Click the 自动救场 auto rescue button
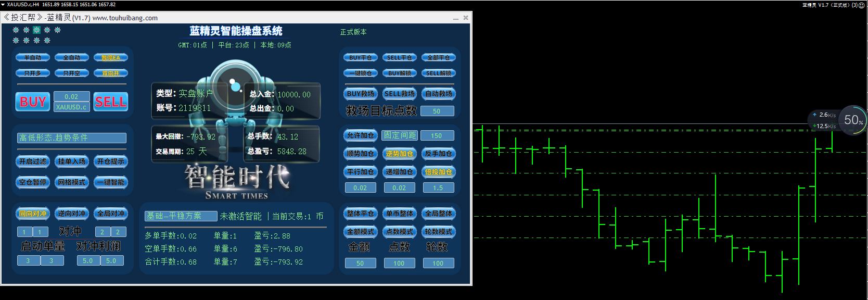Viewport: 868px width, 300px height. pyautogui.click(x=439, y=94)
